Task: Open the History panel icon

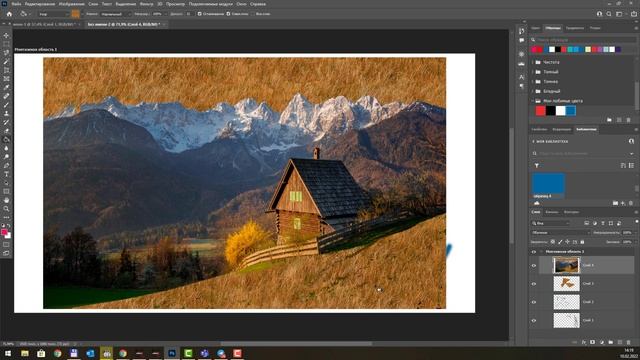Action: tap(522, 31)
